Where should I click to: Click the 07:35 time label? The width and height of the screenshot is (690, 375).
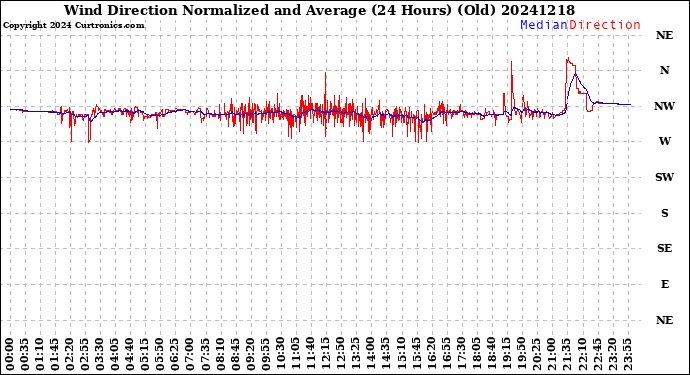(x=206, y=355)
